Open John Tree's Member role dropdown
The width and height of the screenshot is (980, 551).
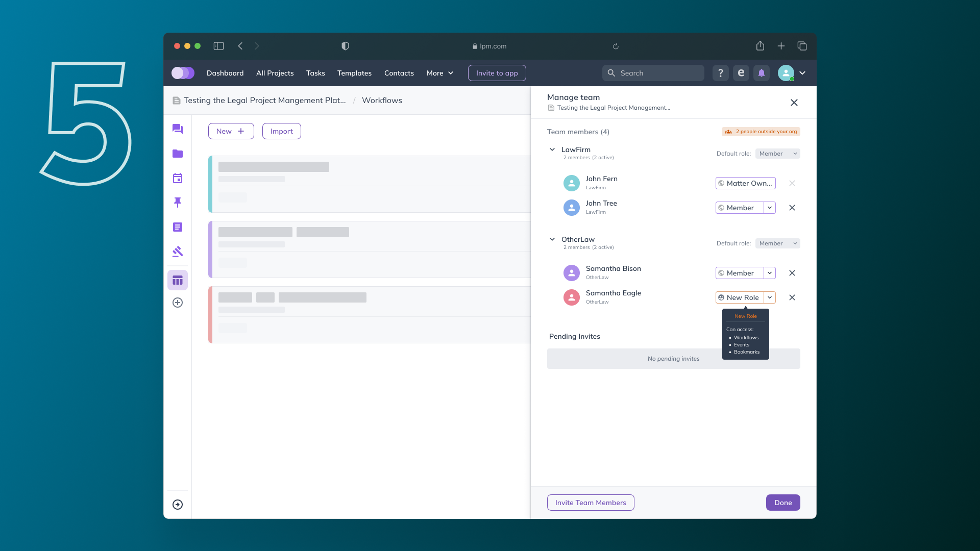coord(769,208)
